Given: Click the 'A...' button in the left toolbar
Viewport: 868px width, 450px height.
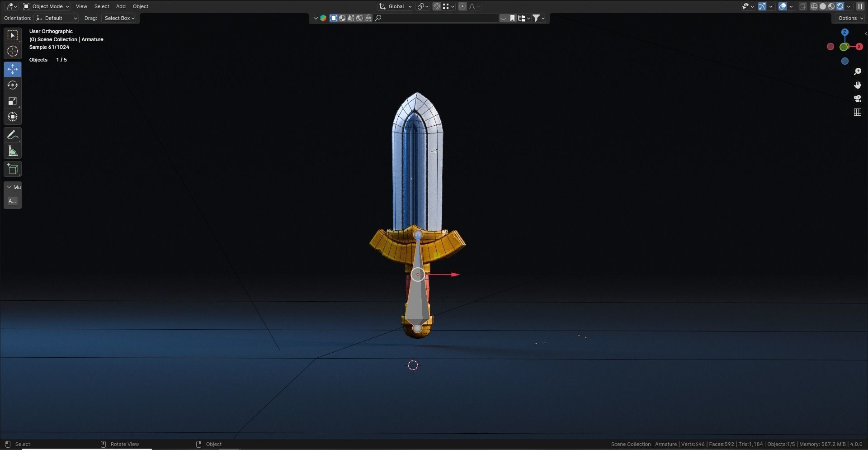Looking at the screenshot, I should [x=13, y=201].
